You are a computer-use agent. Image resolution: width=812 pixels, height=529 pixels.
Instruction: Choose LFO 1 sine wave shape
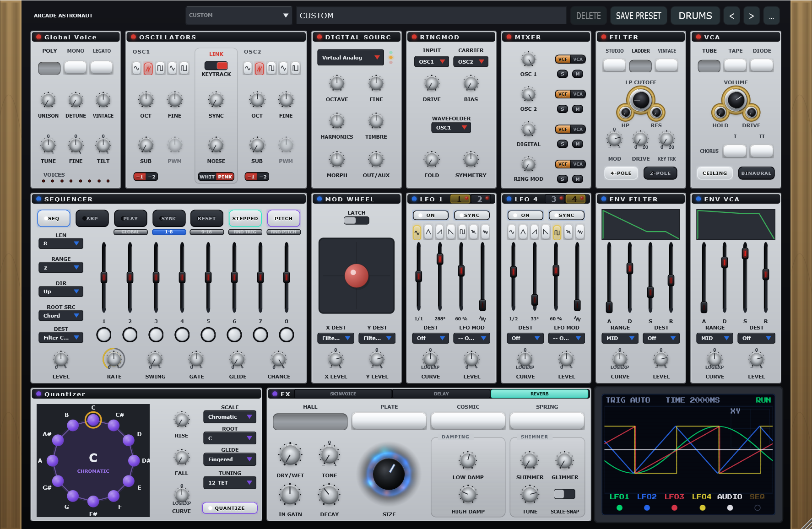[x=417, y=232]
